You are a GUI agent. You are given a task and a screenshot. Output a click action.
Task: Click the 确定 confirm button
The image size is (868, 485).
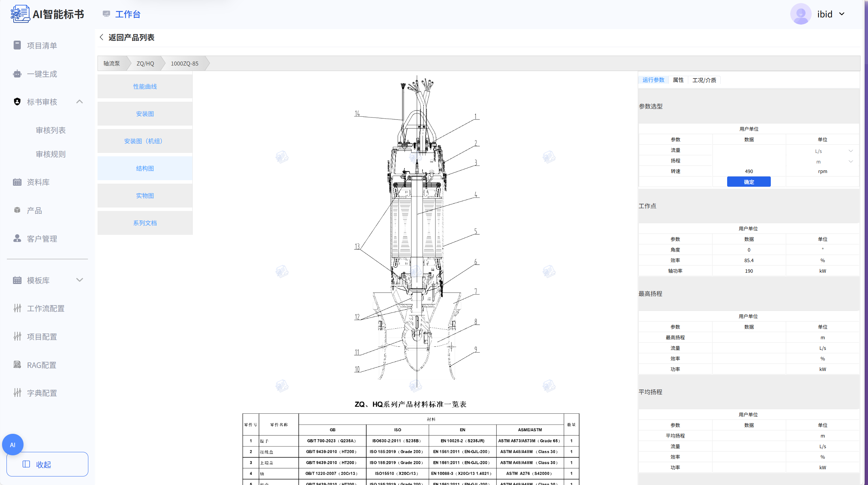tap(749, 182)
